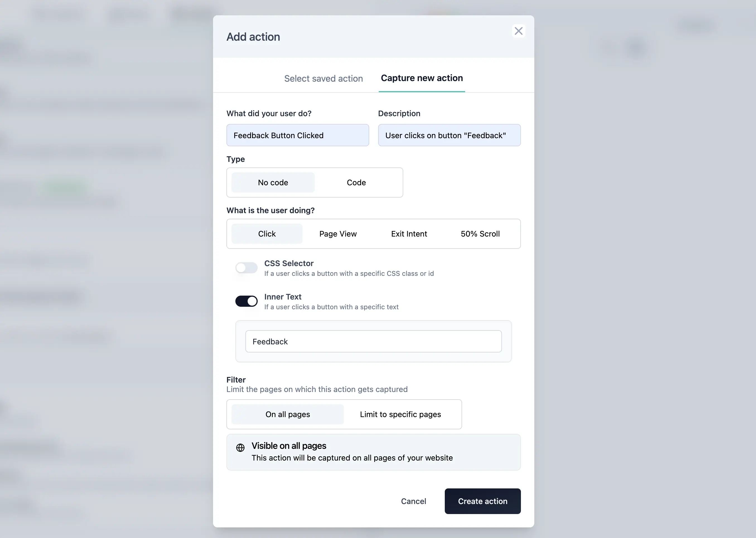Select the 'Click' action type icon
This screenshot has width=756, height=538.
point(267,233)
